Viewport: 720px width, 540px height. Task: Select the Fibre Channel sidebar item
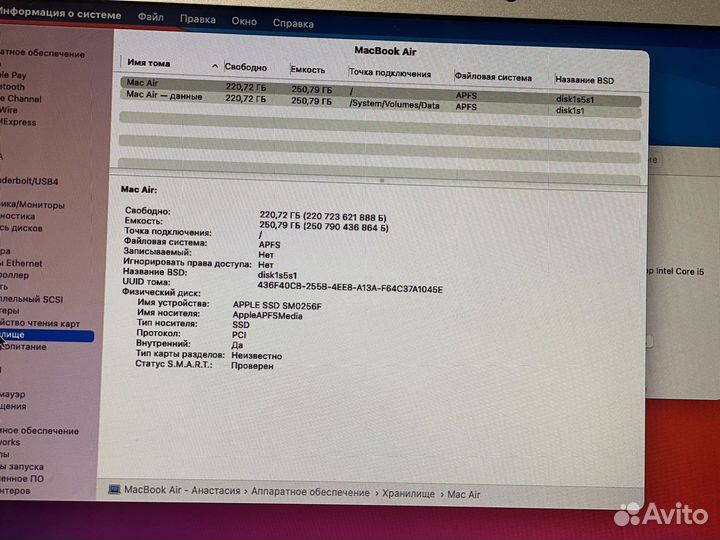21,99
